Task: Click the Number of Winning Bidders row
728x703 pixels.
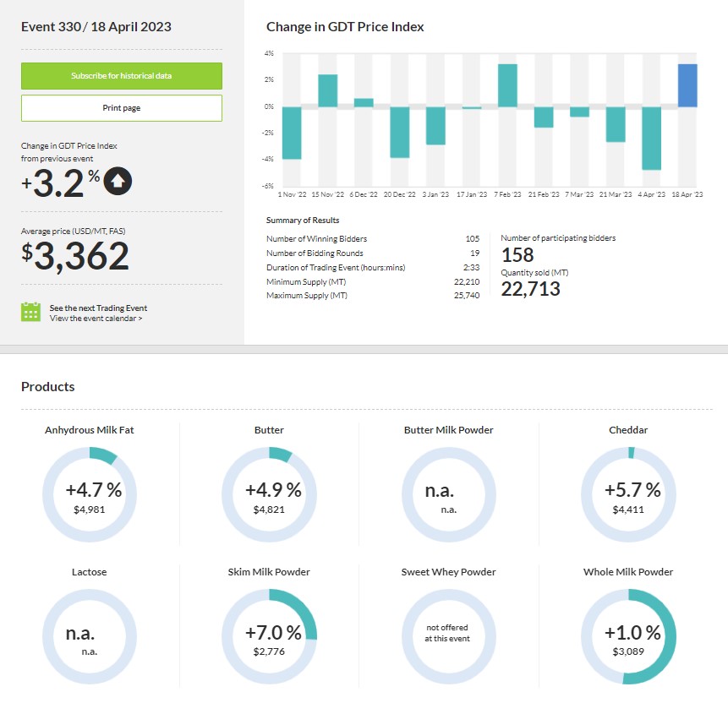Action: tap(373, 239)
